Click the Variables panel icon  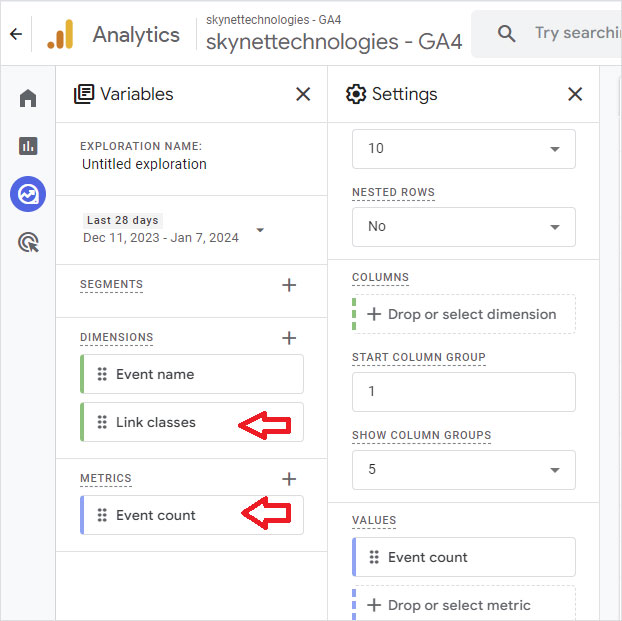(84, 94)
